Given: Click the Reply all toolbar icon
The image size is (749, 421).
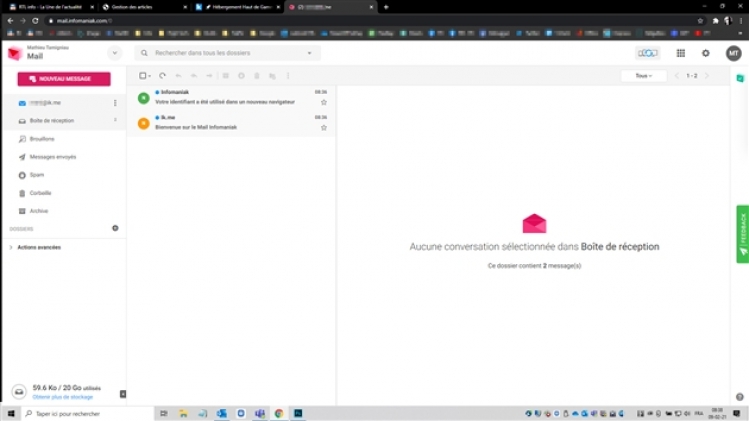Looking at the screenshot, I should pyautogui.click(x=194, y=76).
